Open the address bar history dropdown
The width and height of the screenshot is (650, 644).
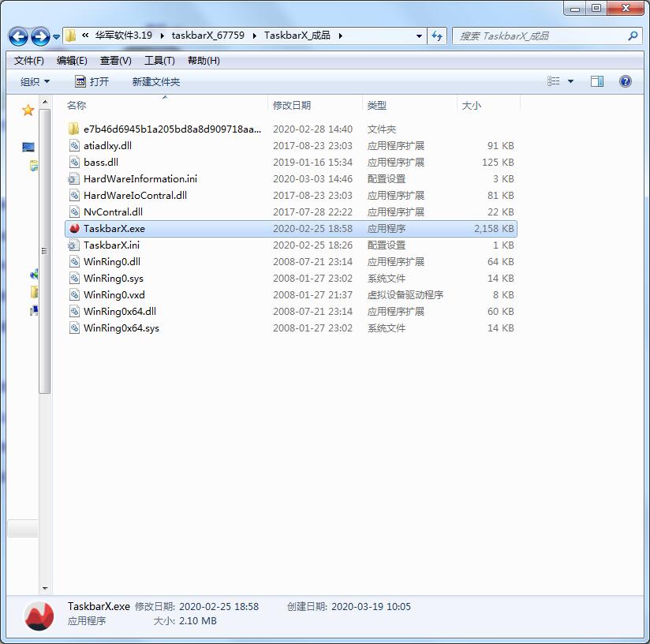pyautogui.click(x=419, y=36)
